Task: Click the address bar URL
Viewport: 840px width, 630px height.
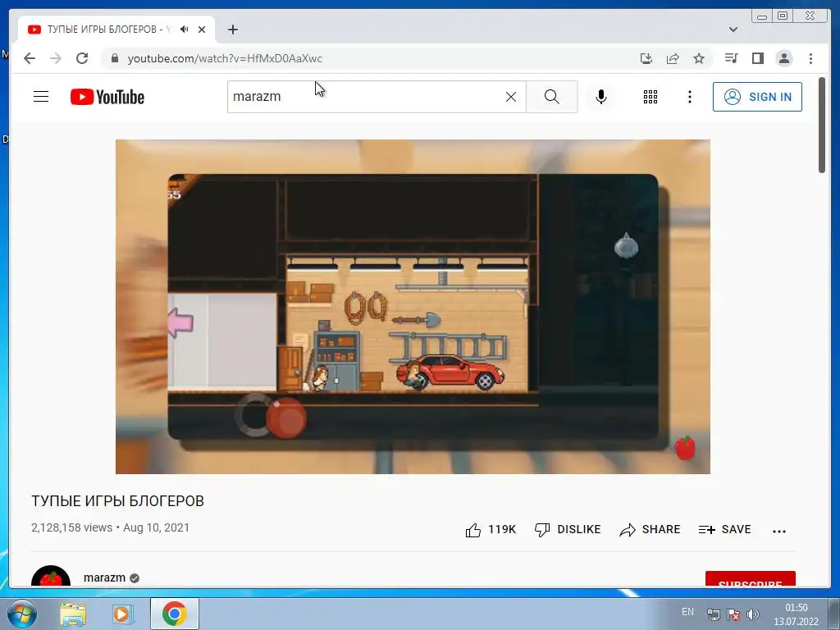Action: [x=225, y=58]
